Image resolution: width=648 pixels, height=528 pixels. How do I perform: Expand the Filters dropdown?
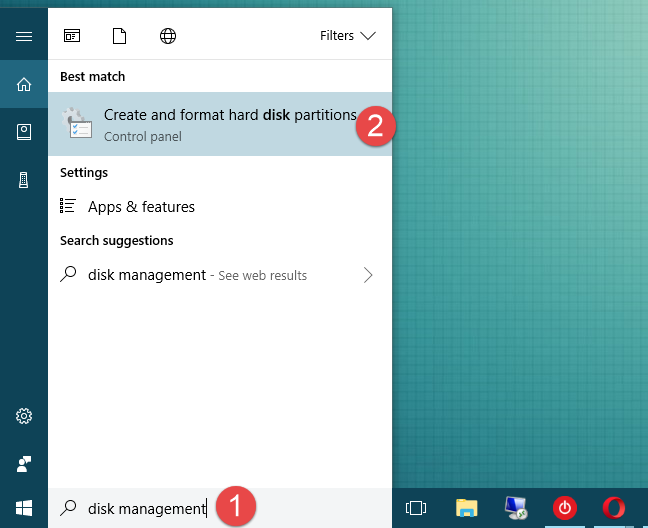[x=348, y=36]
